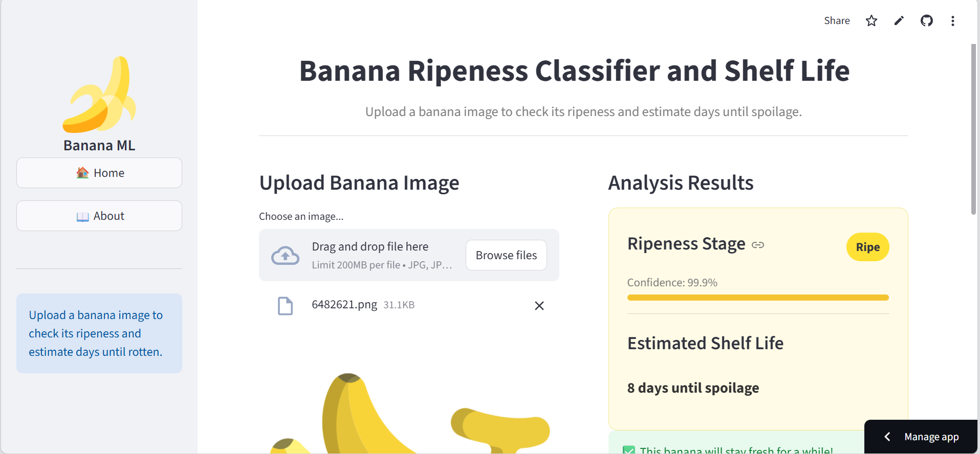Star this Streamlit app
980x454 pixels.
coord(871,20)
